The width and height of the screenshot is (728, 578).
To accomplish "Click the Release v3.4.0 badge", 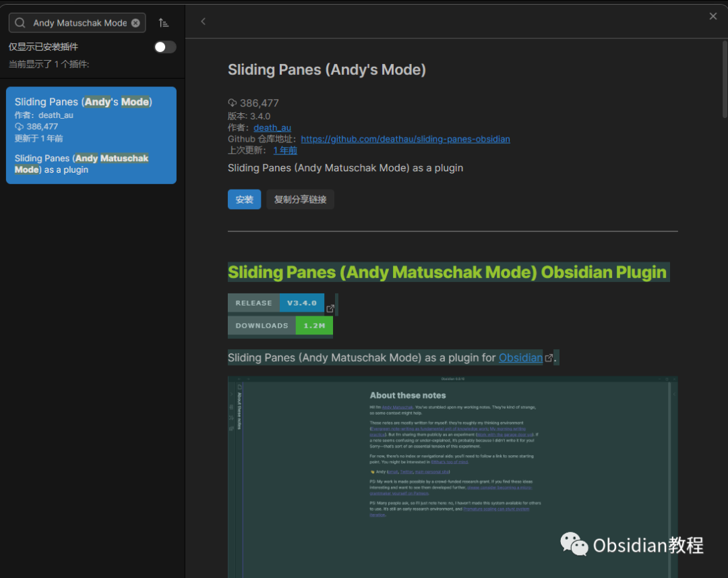I will [x=276, y=303].
